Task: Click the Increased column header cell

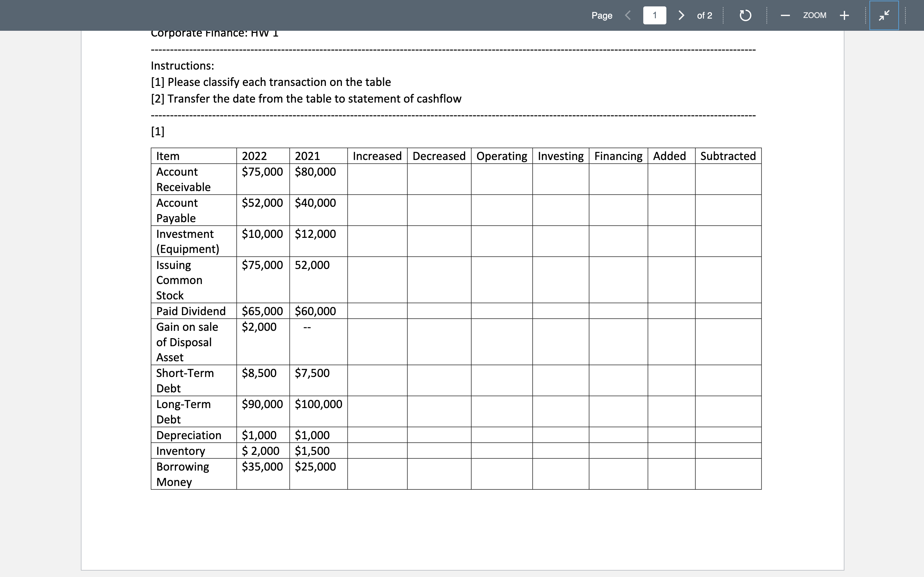Action: pyautogui.click(x=377, y=156)
